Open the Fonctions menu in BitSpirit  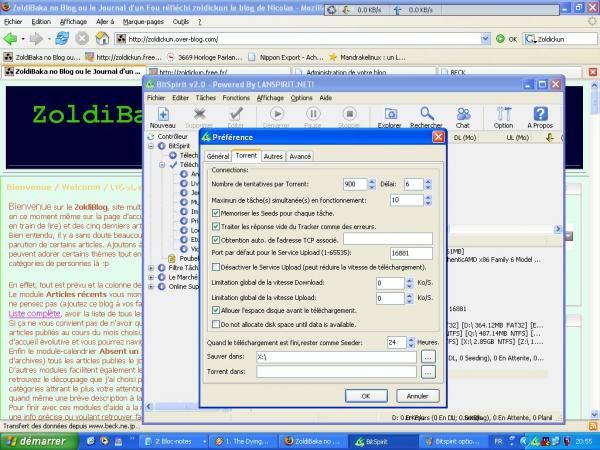tap(236, 98)
